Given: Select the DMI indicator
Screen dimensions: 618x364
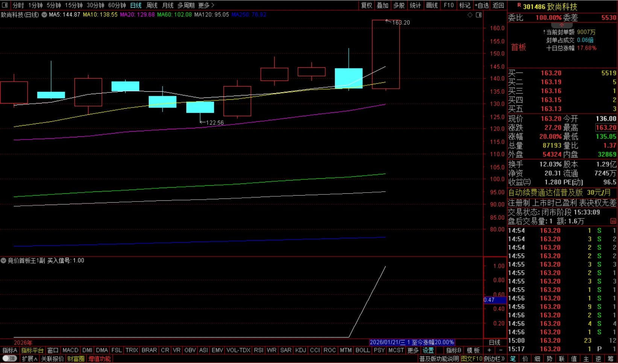Looking at the screenshot, I should 87,350.
